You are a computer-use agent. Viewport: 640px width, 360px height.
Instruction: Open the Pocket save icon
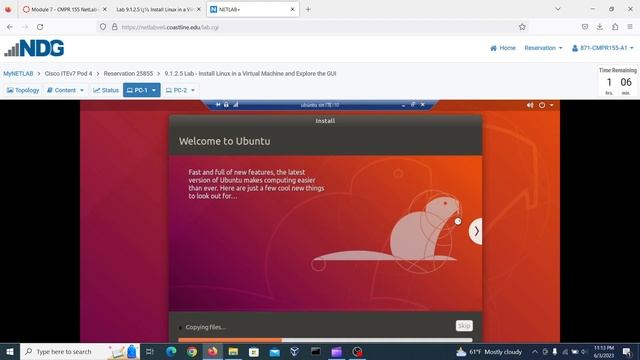click(585, 27)
